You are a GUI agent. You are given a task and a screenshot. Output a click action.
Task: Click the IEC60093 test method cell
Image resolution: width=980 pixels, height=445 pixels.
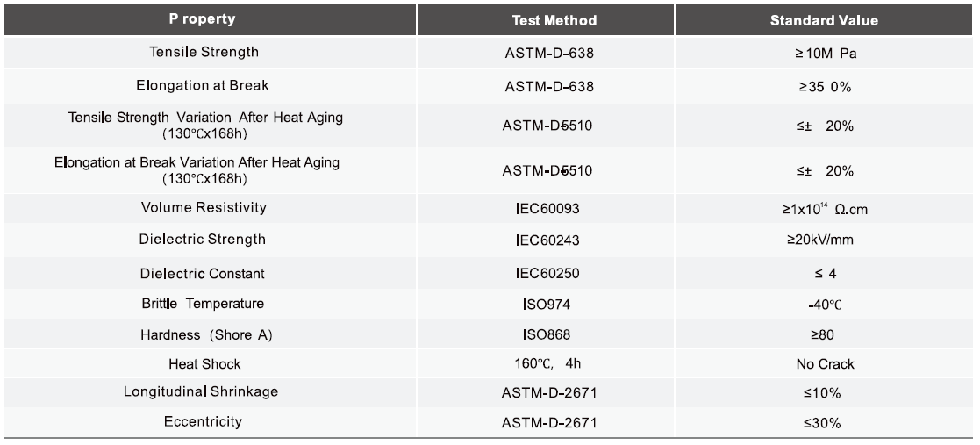[548, 209]
